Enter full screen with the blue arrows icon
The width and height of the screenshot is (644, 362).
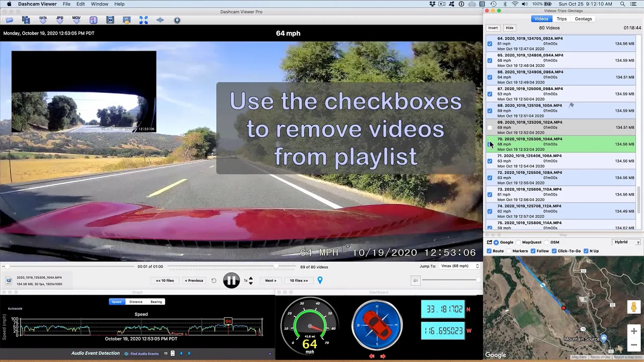tap(143, 20)
